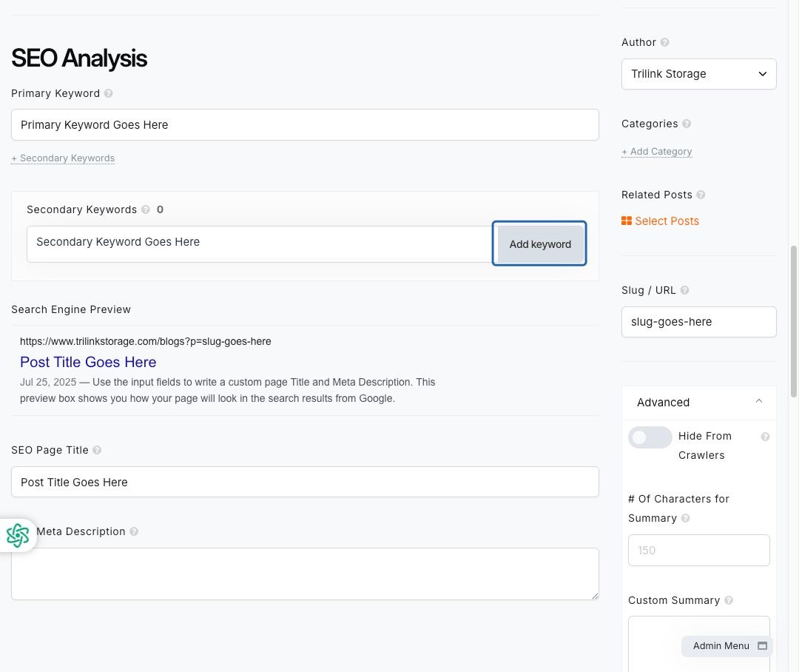The image size is (799, 672).
Task: Click the Characters for Summary number field
Action: tap(698, 550)
